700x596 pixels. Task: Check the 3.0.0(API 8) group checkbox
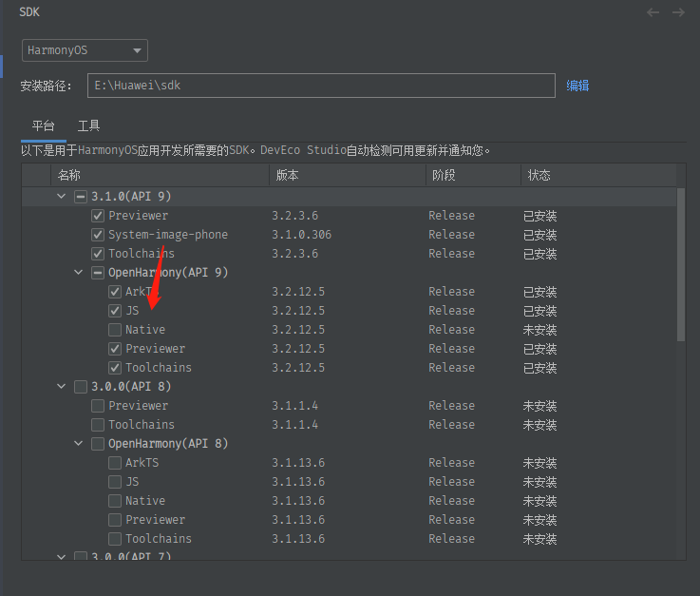81,387
